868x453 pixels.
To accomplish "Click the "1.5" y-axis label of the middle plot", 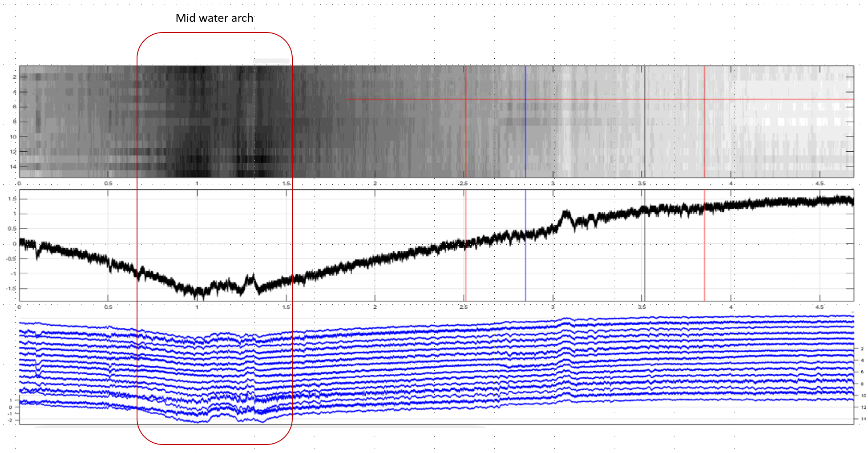I will 12,199.
